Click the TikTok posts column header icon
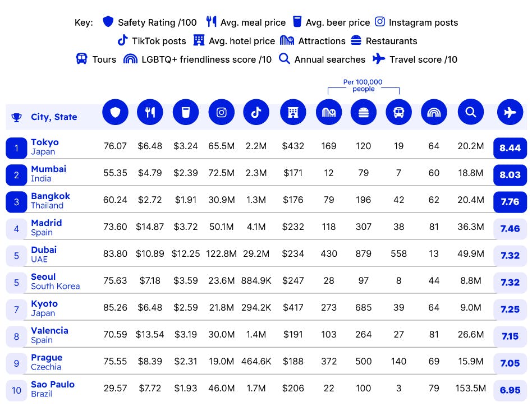 256,113
